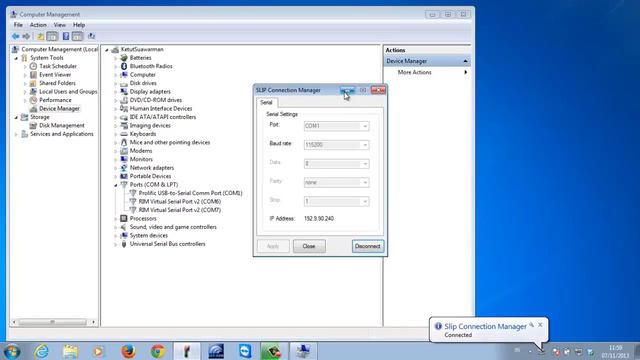Open the Stop bits dropdown
640x360 pixels.
pyautogui.click(x=365, y=201)
